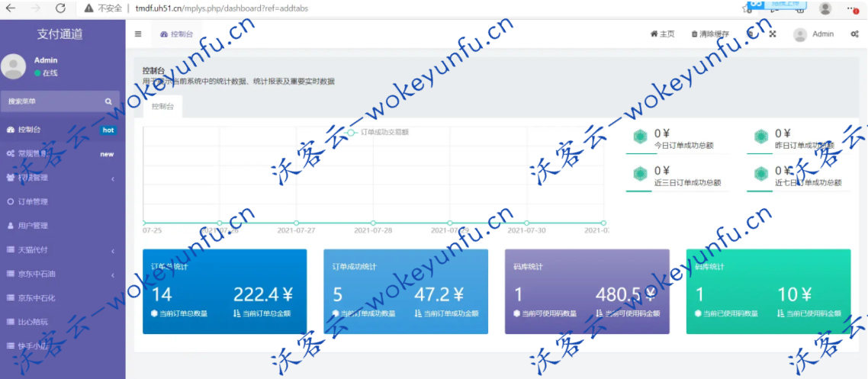The width and height of the screenshot is (868, 379).
Task: Click hexagon icon beside 今日订单成功总额
Action: pos(640,136)
